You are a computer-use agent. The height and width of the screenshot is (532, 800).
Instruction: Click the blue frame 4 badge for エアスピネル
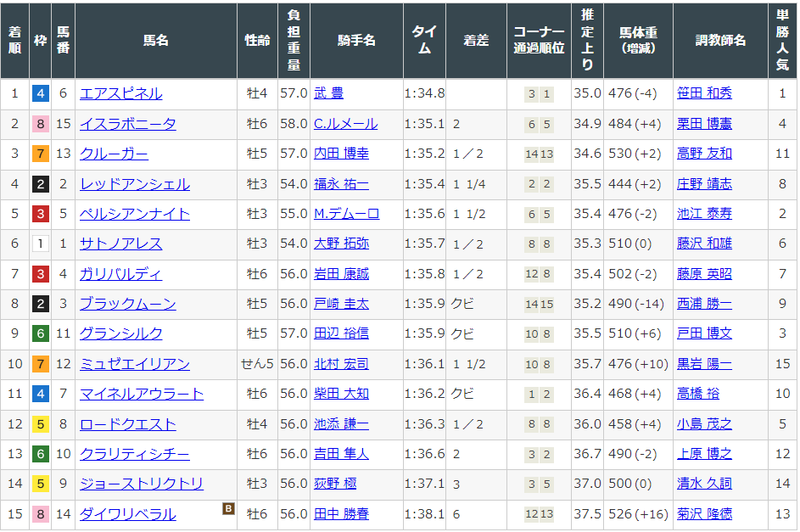tap(41, 93)
